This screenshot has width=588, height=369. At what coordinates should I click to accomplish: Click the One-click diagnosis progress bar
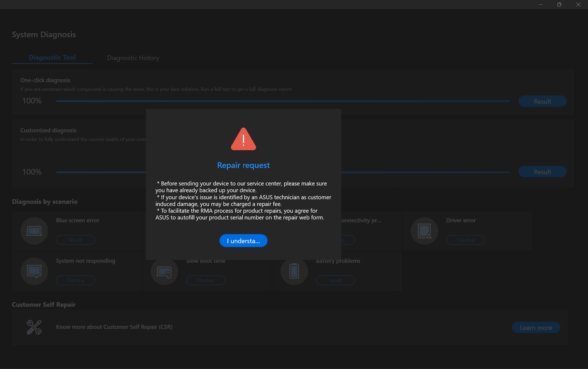pos(283,101)
